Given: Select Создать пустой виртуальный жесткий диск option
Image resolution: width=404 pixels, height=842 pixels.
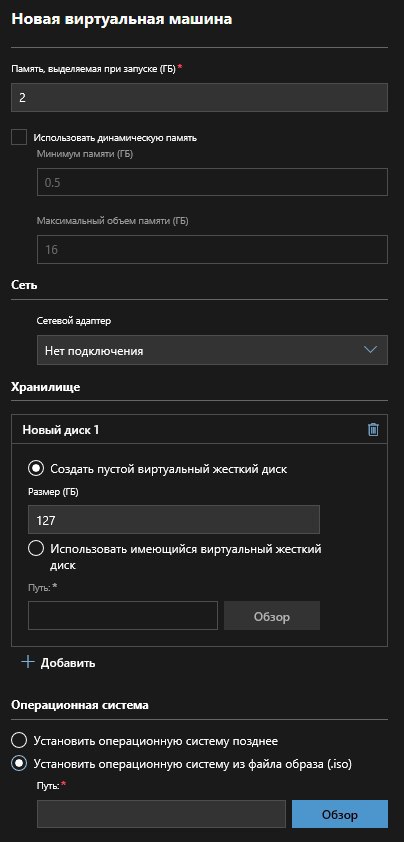Looking at the screenshot, I should coord(36,469).
